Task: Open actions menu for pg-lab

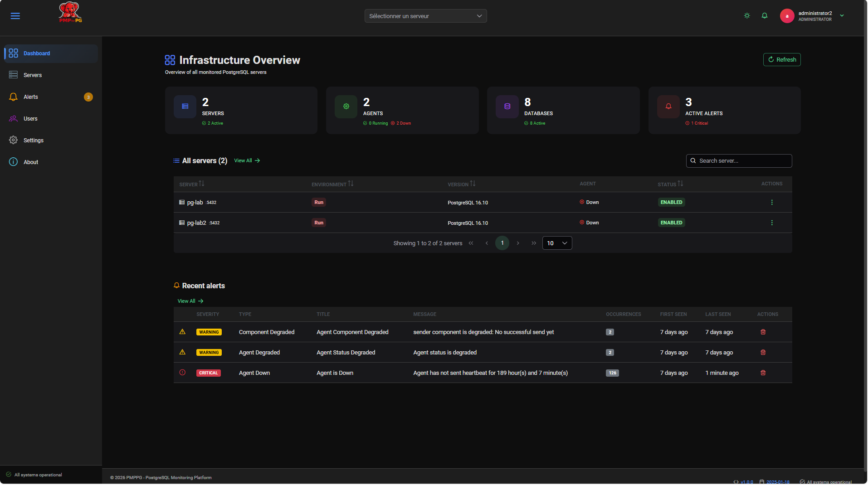Action: pos(772,203)
